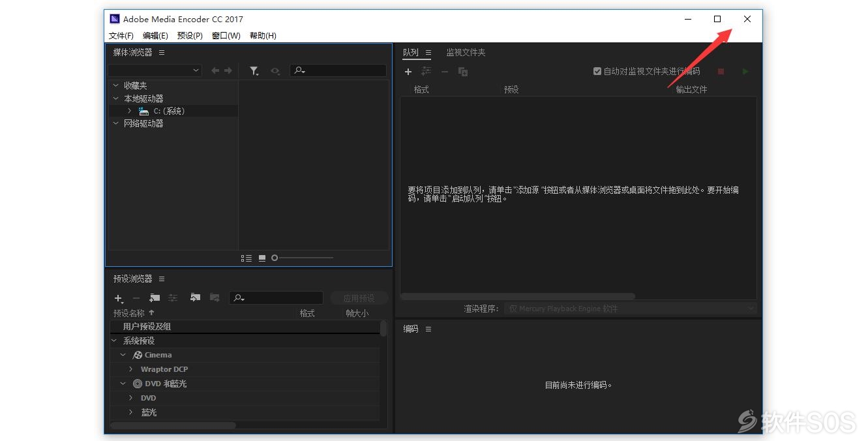Open the 编辑(E) menu
Screen dimensions: 868x441
point(155,35)
